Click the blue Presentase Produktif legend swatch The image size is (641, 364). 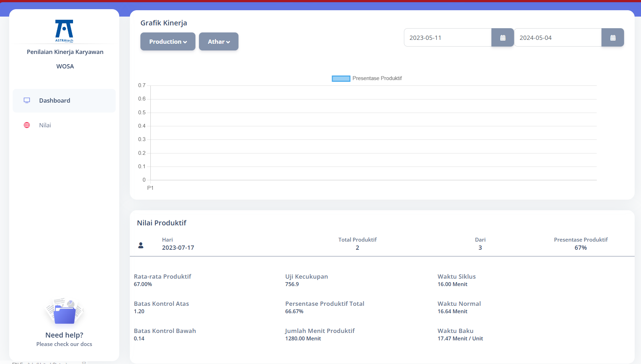(x=341, y=78)
